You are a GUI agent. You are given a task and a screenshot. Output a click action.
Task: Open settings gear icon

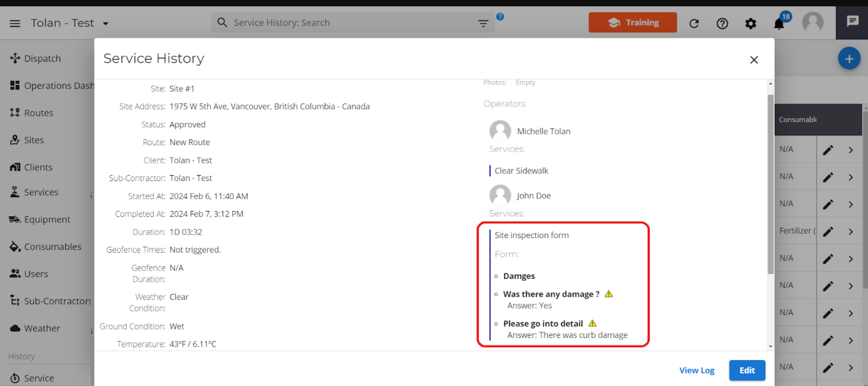point(750,23)
